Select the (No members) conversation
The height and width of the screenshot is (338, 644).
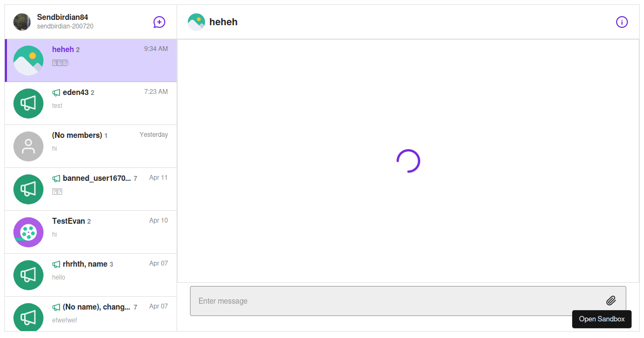coord(107,146)
